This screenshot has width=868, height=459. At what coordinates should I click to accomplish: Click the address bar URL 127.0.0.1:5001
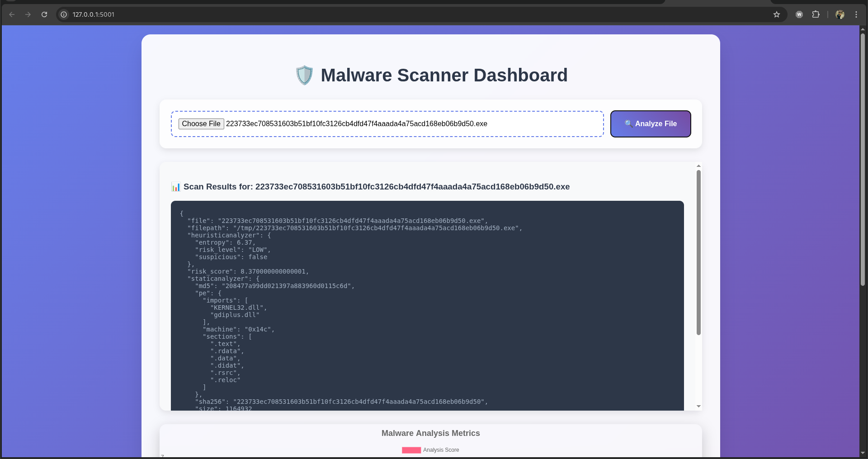(94, 14)
